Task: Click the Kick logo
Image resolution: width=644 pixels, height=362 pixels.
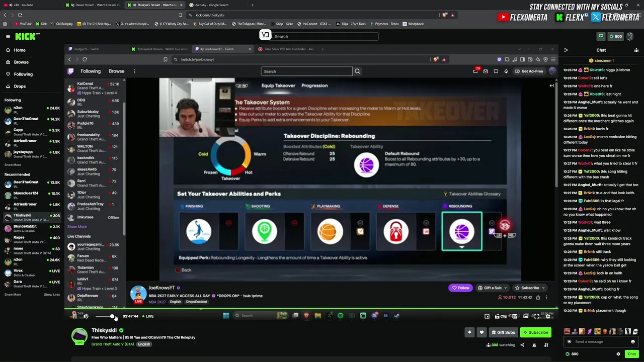Action: point(28,36)
